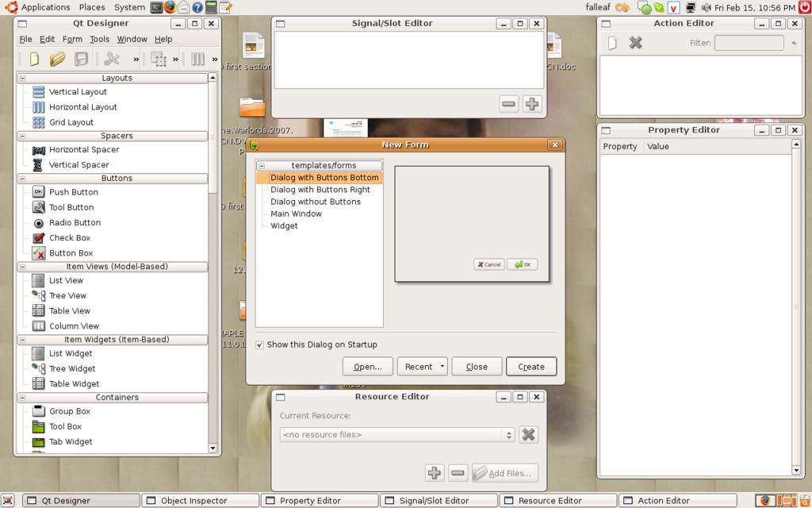Open the no resource files combo box
Viewport: 812px width, 508px height.
397,435
